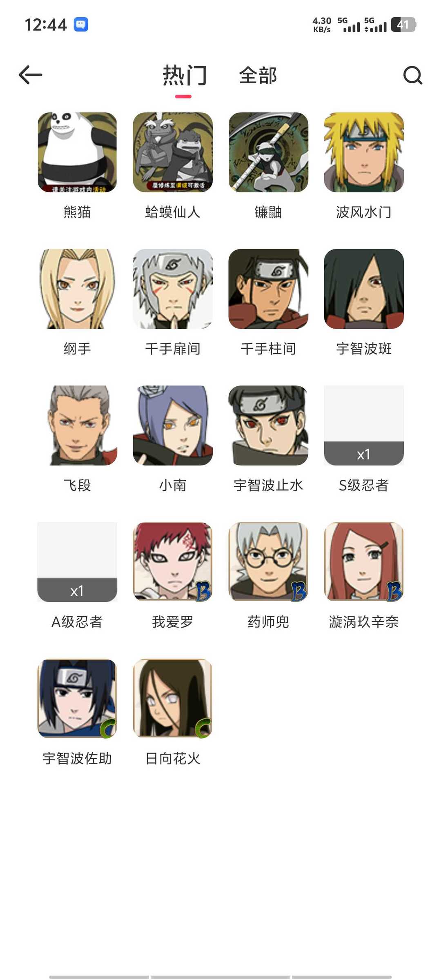Tap the 波风水门 blond avatar
The height and width of the screenshot is (980, 441).
pos(364,152)
